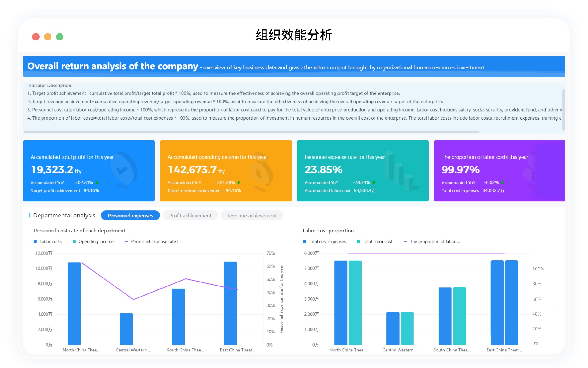Click green up arrow beside 302.81%
The height and width of the screenshot is (368, 588).
(x=97, y=182)
